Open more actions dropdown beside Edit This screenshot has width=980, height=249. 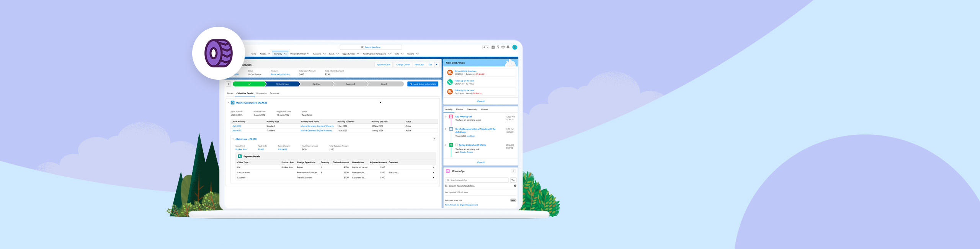point(436,65)
